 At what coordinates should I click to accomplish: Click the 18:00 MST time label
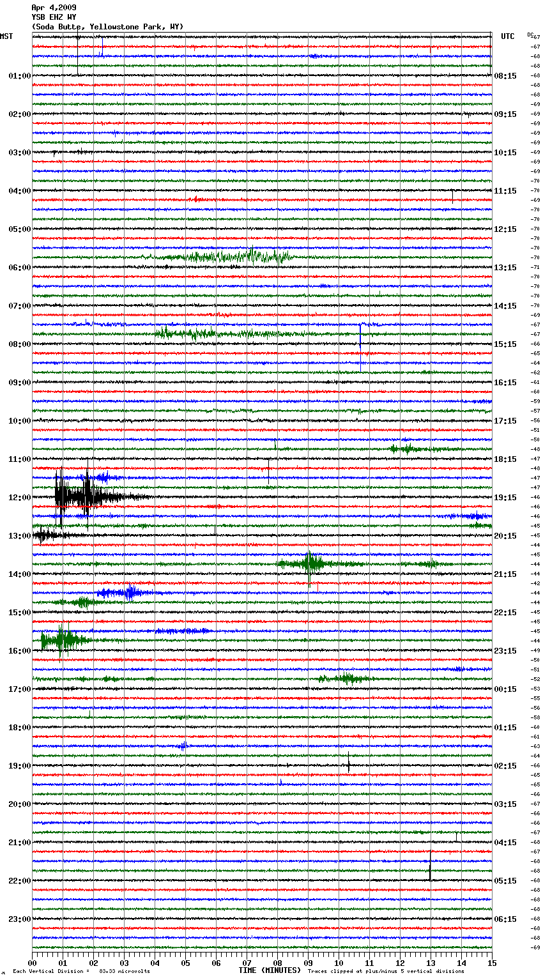19,728
